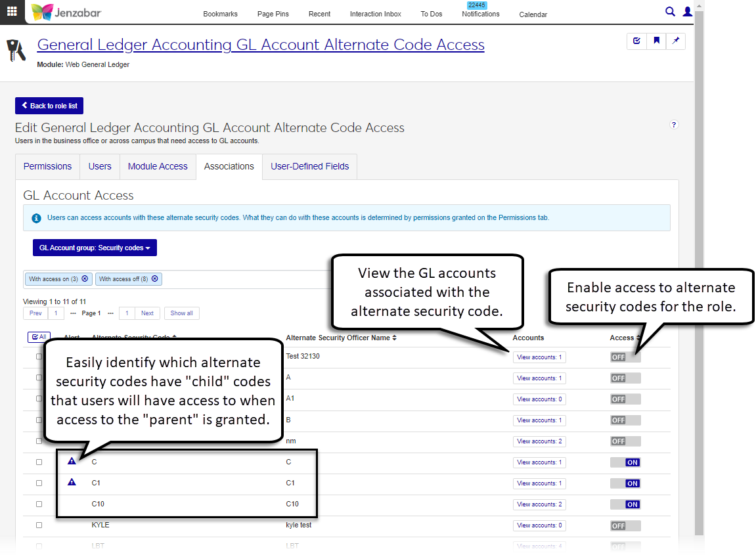Sort by the Access column
Image resolution: width=756 pixels, height=555 pixels.
pyautogui.click(x=625, y=338)
